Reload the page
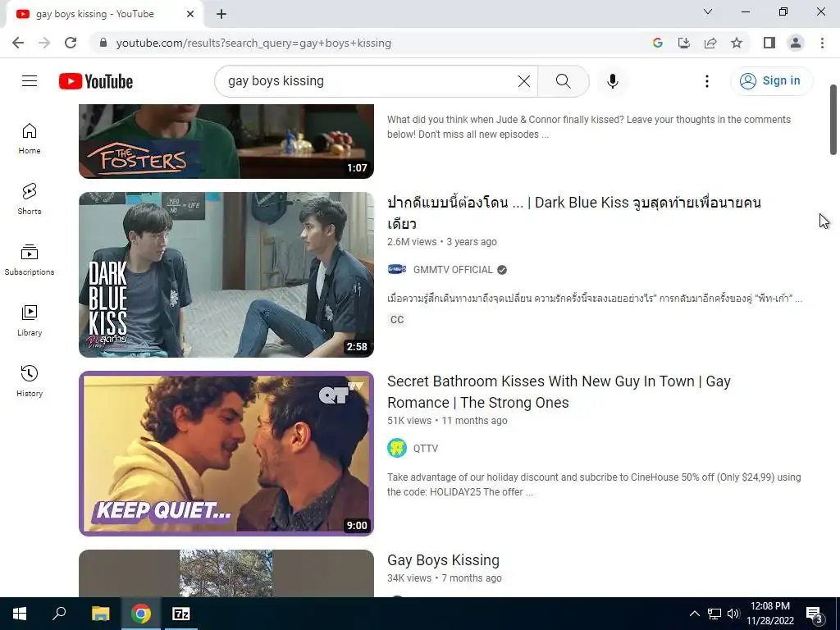This screenshot has width=840, height=630. coord(71,43)
